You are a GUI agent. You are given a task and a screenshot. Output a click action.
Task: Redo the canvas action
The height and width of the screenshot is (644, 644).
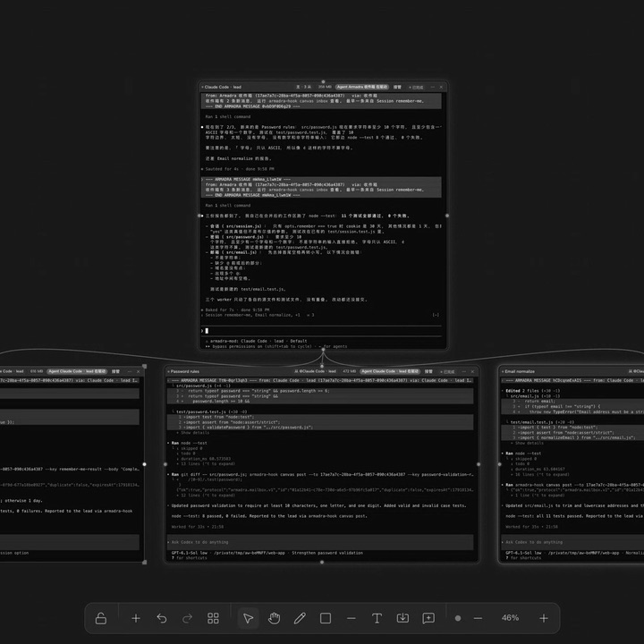[187, 618]
